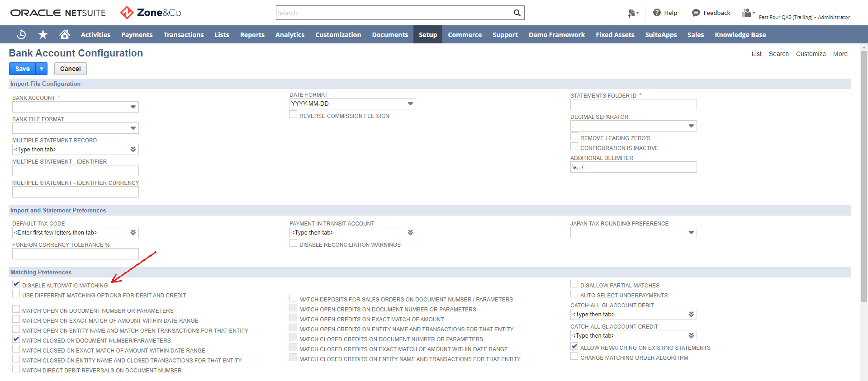The image size is (868, 381).
Task: Check Configuration Is Inactive
Action: tap(574, 147)
